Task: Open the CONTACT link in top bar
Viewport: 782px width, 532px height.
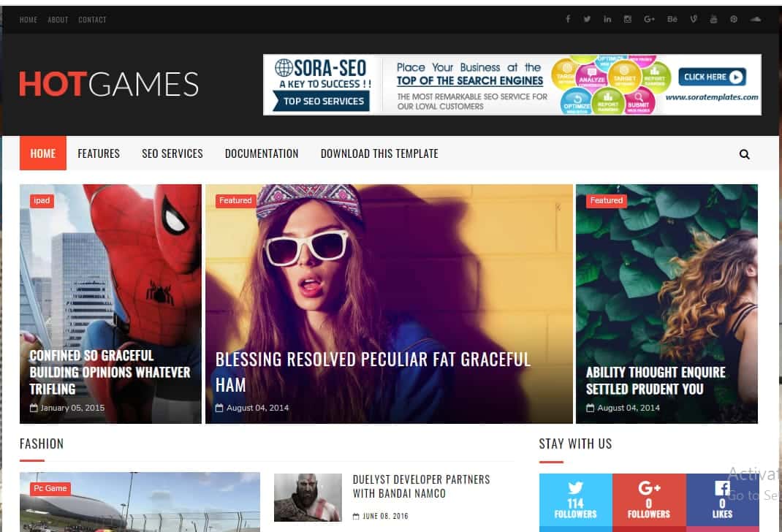Action: (92, 20)
